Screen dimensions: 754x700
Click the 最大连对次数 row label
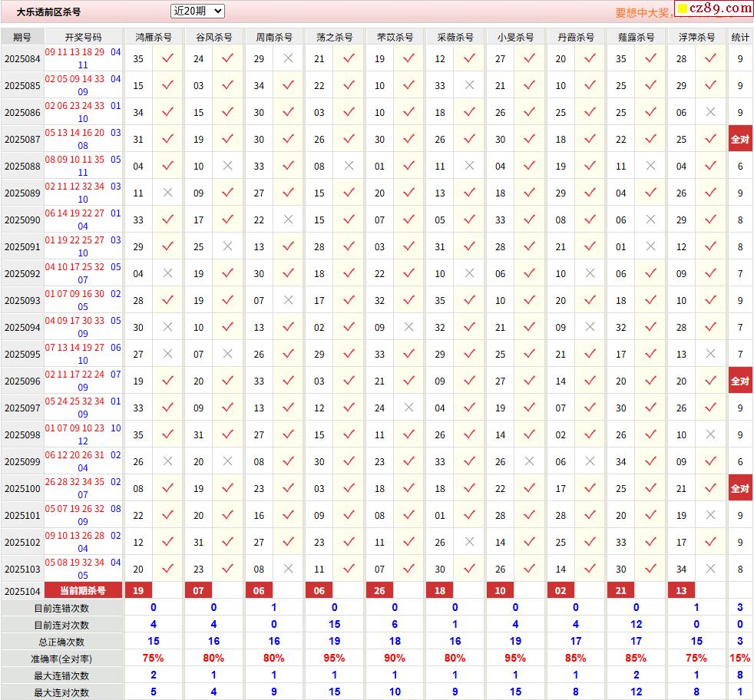point(61,692)
